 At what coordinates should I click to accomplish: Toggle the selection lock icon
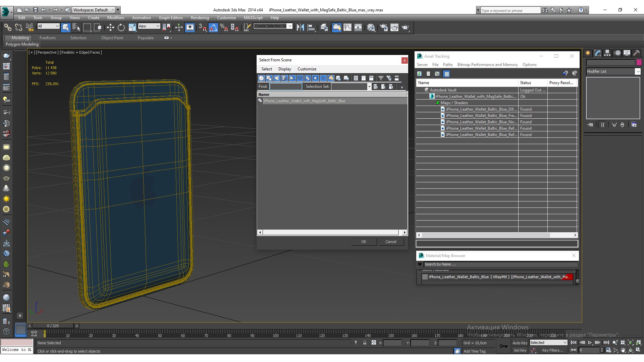365,343
